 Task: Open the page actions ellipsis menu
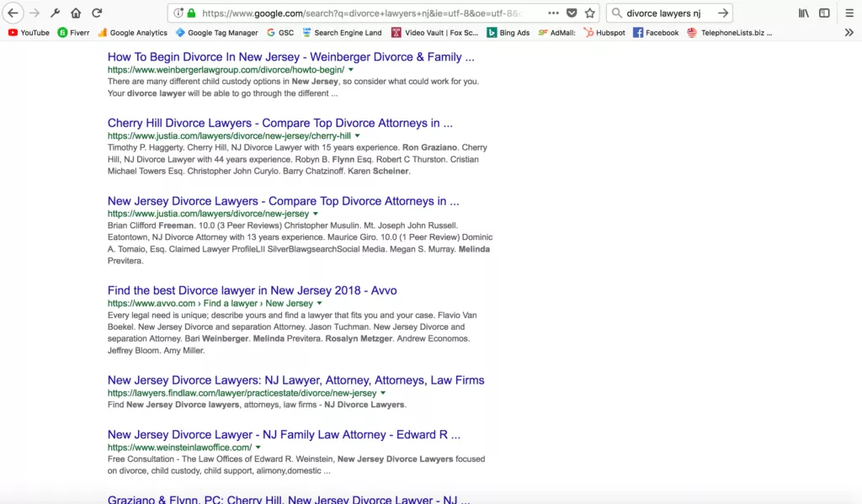click(554, 13)
